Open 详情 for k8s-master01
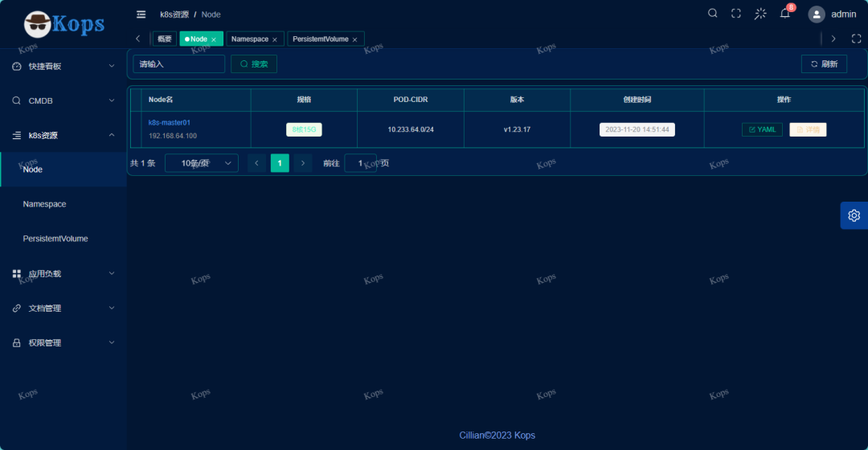868x450 pixels. 808,129
